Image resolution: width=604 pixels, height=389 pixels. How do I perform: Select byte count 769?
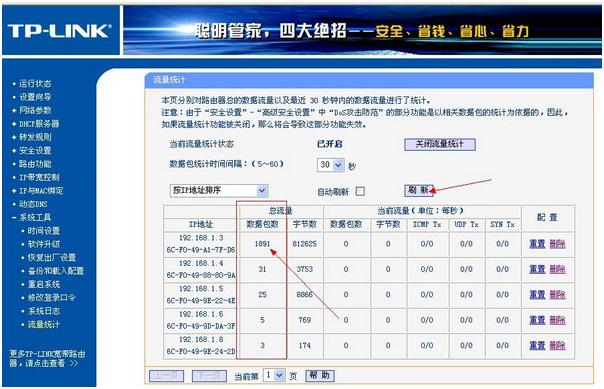[305, 320]
